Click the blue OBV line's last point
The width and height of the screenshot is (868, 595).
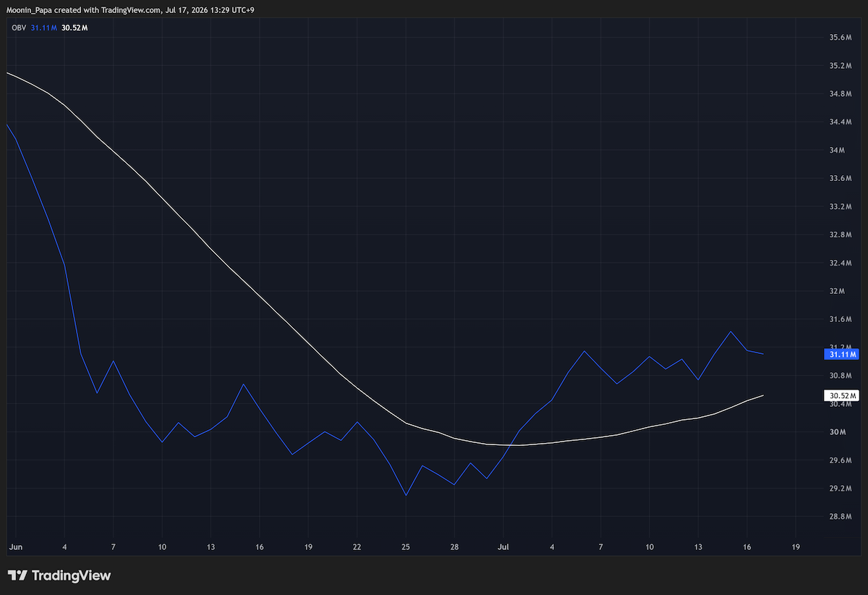pos(764,354)
